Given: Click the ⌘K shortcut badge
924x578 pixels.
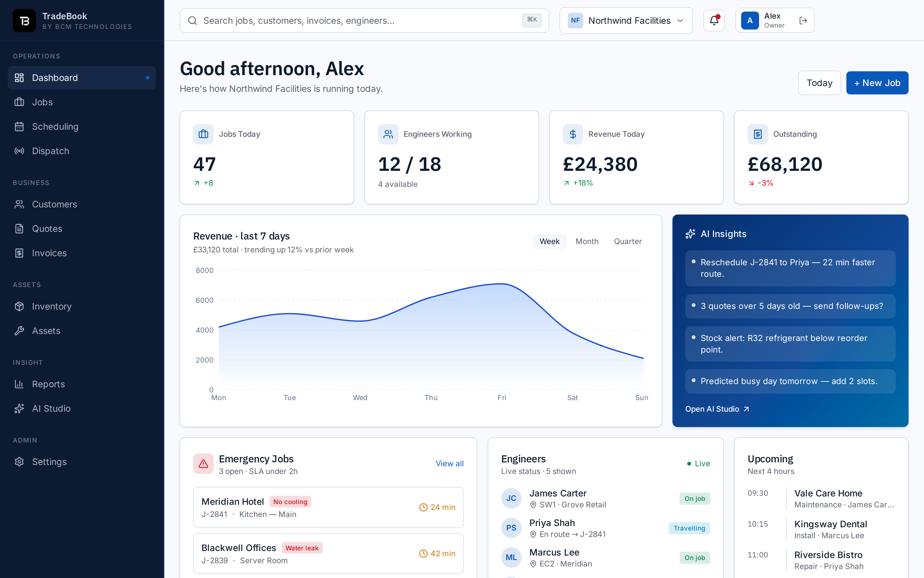Looking at the screenshot, I should [x=532, y=20].
